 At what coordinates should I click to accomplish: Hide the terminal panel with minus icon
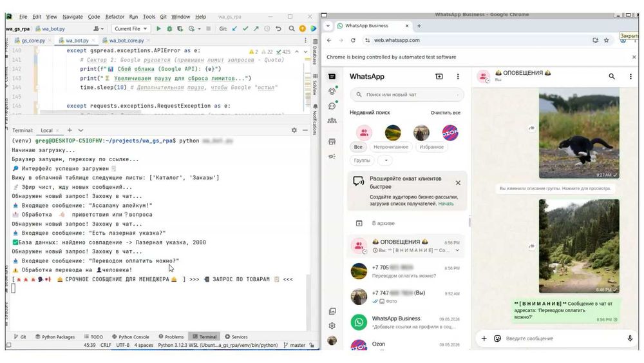[305, 130]
